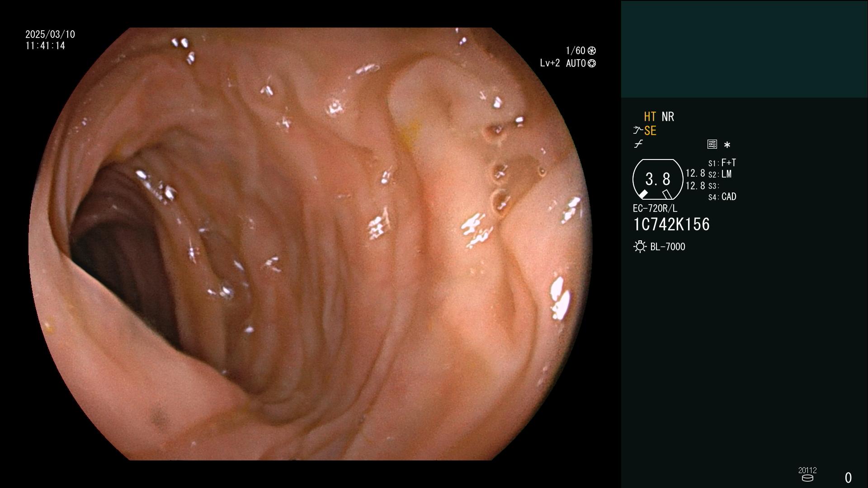Click the time 11:41:14
The image size is (868, 488).
tap(45, 46)
